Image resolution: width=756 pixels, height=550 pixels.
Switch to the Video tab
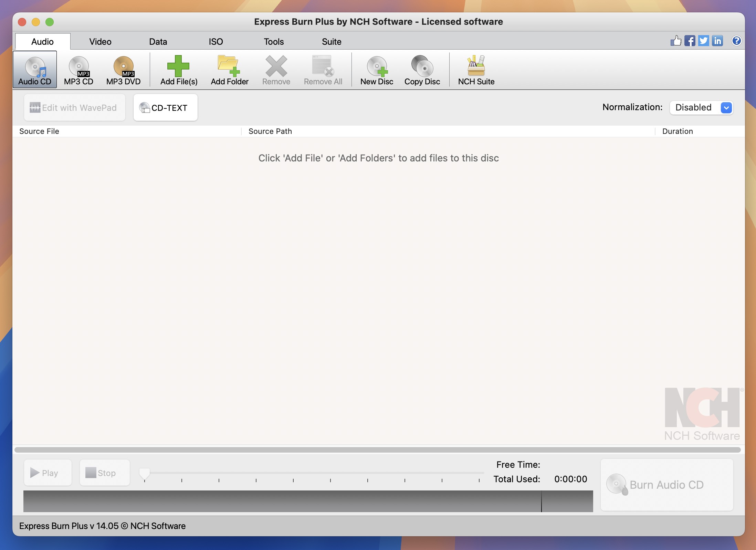(101, 42)
